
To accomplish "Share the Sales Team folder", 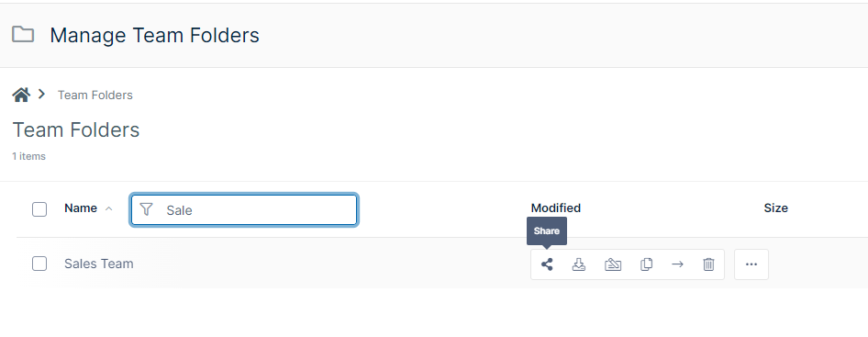I will click(x=547, y=264).
